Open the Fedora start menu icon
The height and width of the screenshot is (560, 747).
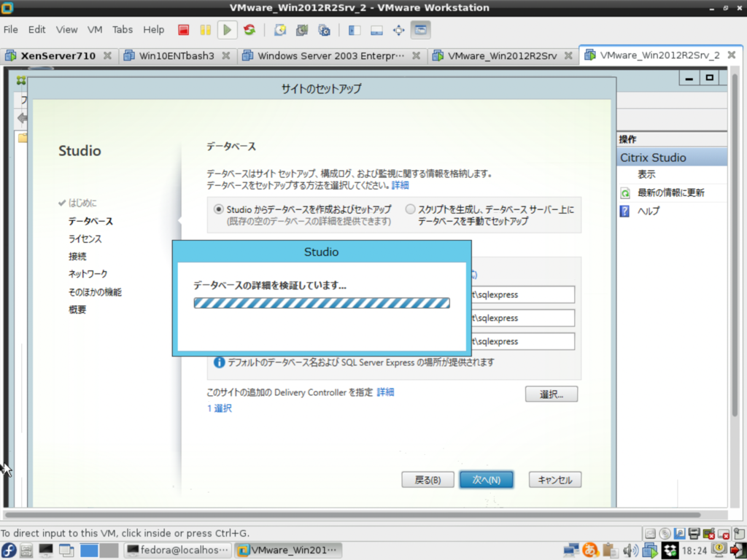coord(8,550)
